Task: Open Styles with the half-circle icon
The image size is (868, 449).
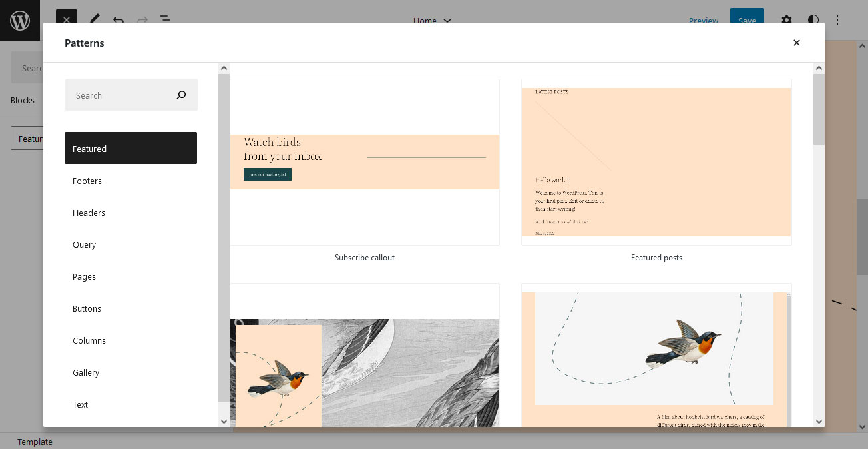Action: click(813, 20)
